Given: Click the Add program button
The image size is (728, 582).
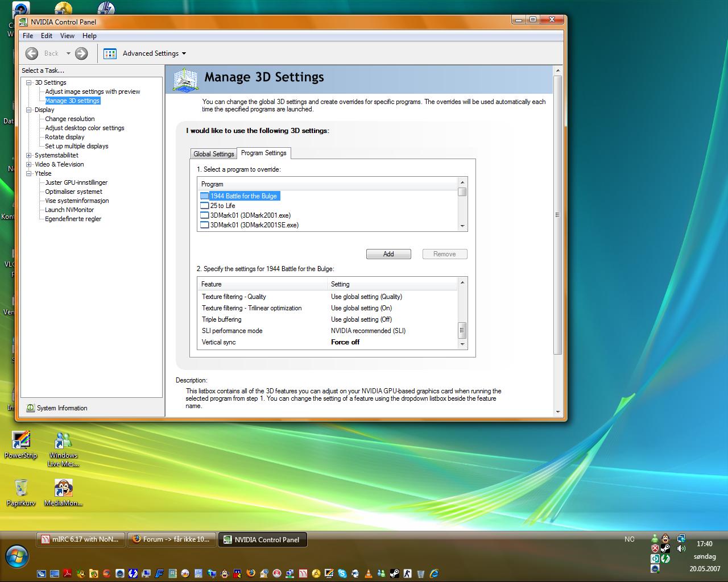Looking at the screenshot, I should click(x=388, y=254).
